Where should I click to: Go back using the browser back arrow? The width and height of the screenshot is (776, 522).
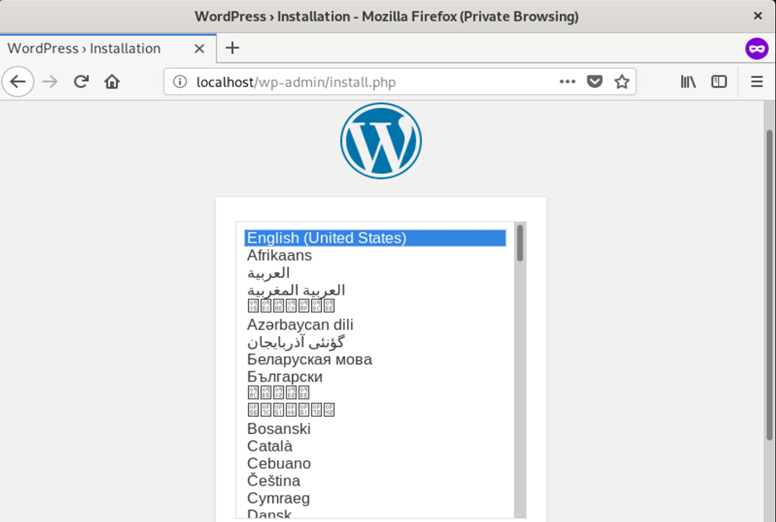(x=18, y=82)
